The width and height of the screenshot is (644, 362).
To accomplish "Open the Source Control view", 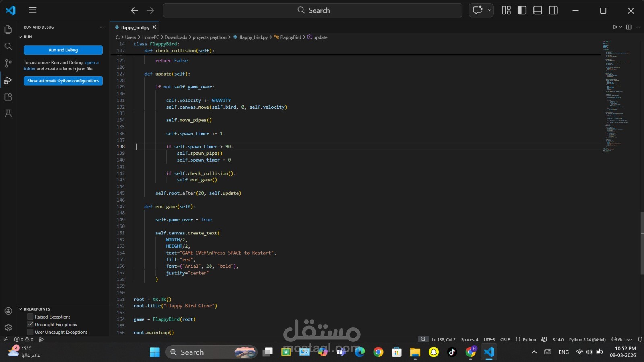I will click(x=8, y=63).
